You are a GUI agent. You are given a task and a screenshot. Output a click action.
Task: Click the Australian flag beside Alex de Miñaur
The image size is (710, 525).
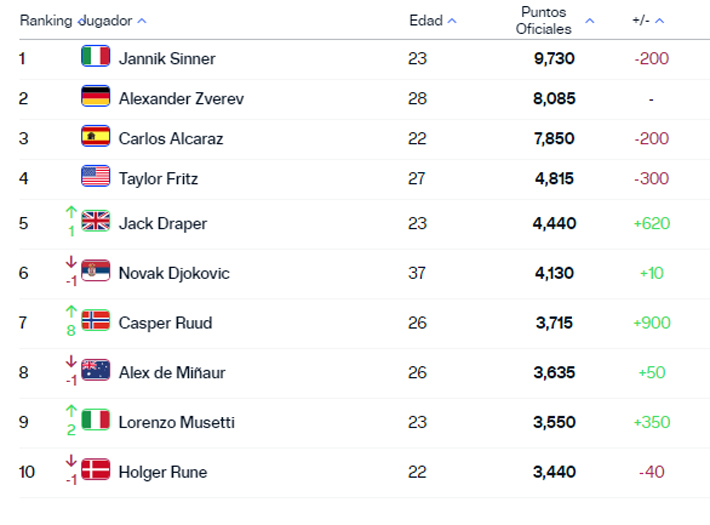pos(96,371)
